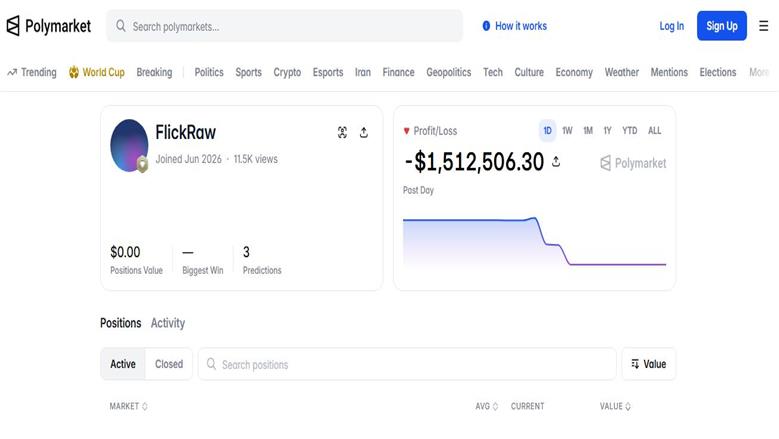Click the Search positions field
This screenshot has height=439, width=779.
click(x=407, y=364)
